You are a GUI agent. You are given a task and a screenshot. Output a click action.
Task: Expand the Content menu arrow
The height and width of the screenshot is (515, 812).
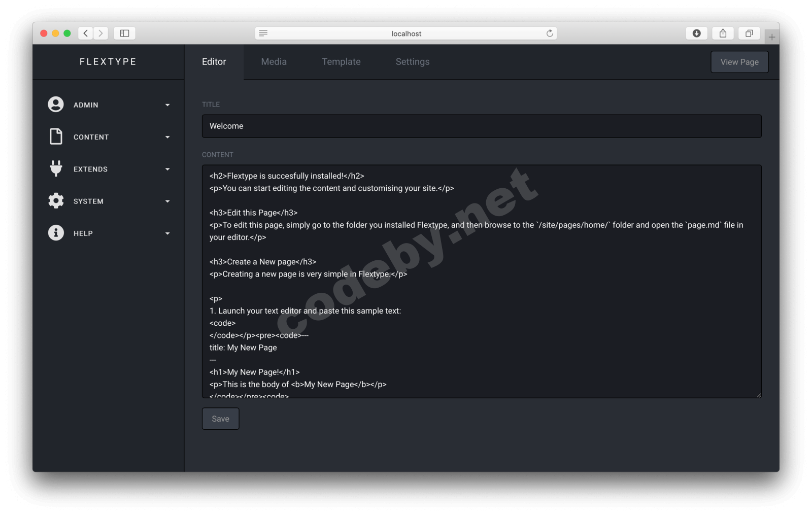click(167, 137)
